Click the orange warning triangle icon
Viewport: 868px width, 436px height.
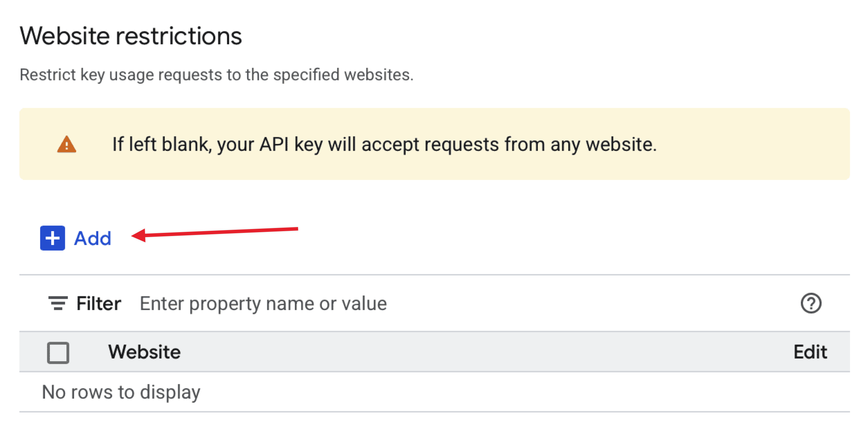(66, 144)
